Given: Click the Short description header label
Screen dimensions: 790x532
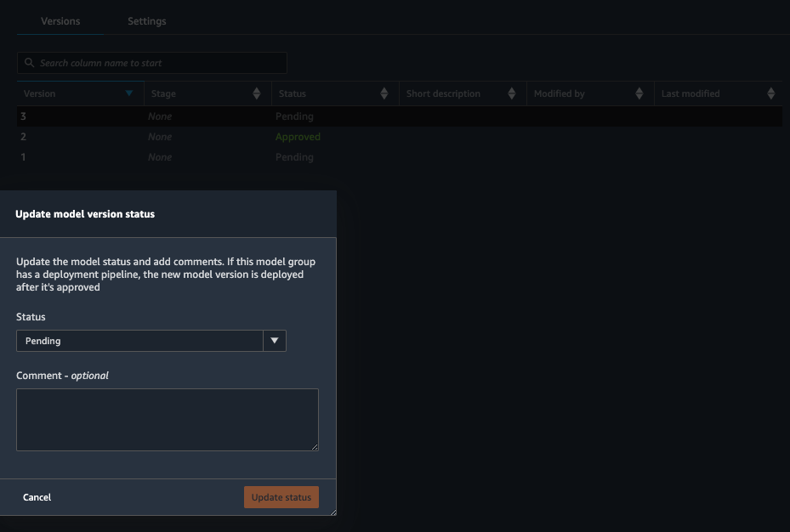Looking at the screenshot, I should 443,93.
